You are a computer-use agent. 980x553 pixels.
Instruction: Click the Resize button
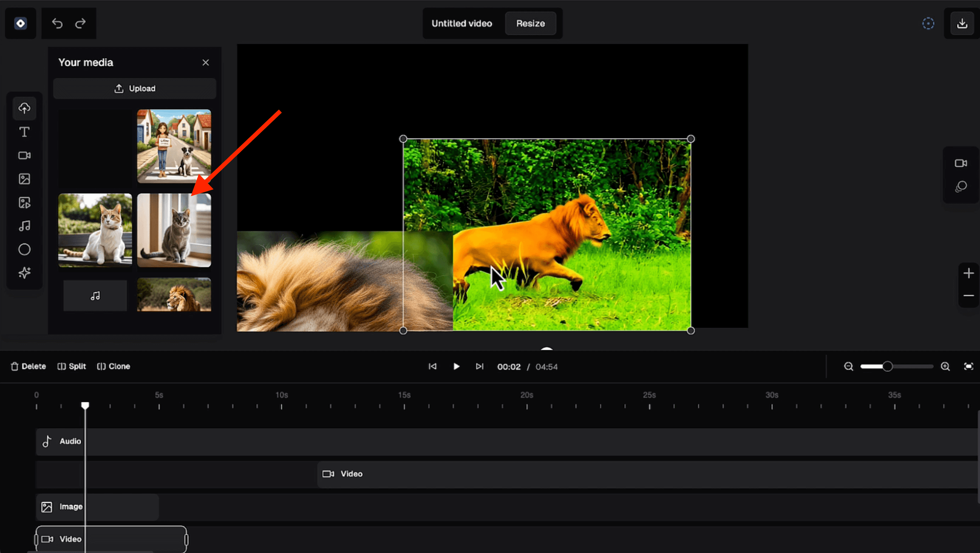(530, 23)
